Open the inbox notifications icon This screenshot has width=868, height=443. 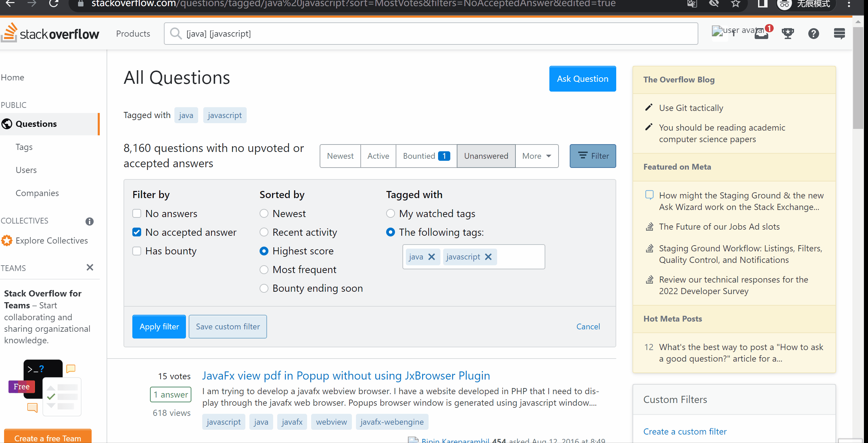(x=761, y=34)
